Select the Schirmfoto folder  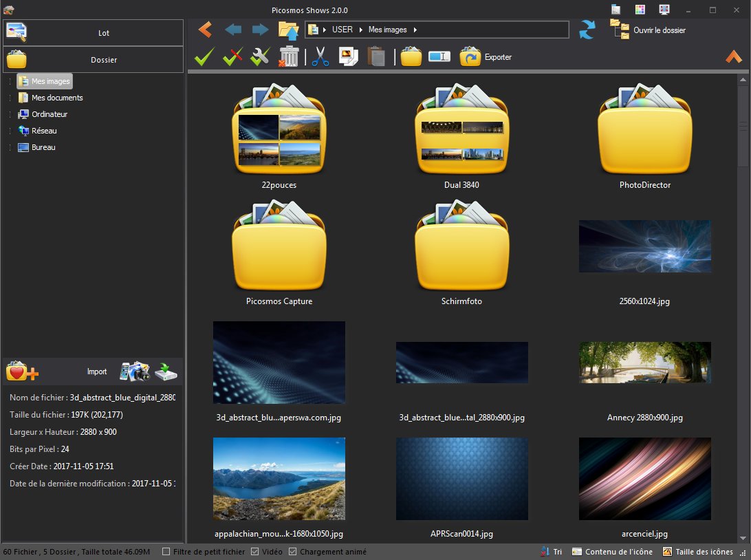tap(461, 246)
